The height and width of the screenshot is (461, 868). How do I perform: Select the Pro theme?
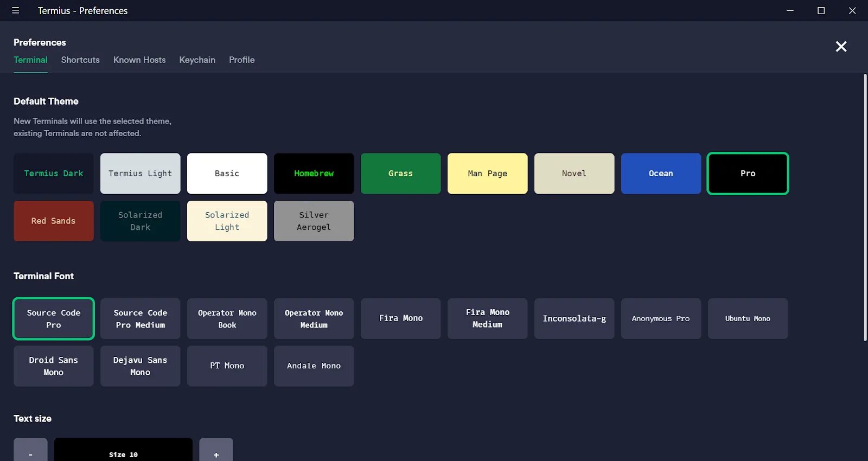pos(748,174)
